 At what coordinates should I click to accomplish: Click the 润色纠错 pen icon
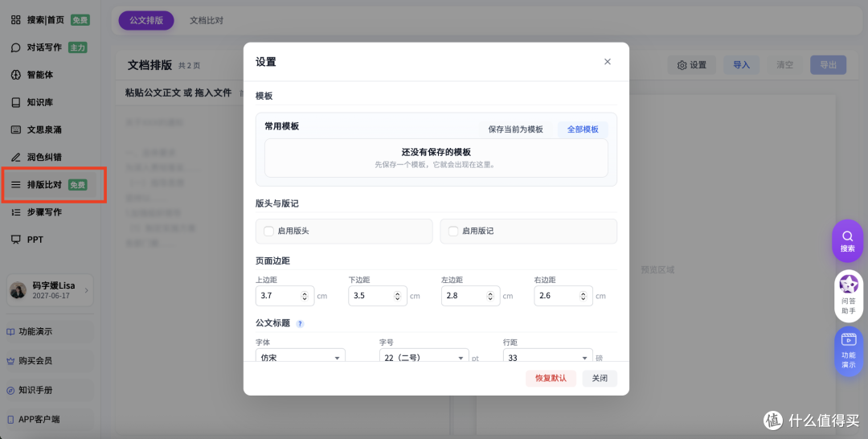pos(16,158)
